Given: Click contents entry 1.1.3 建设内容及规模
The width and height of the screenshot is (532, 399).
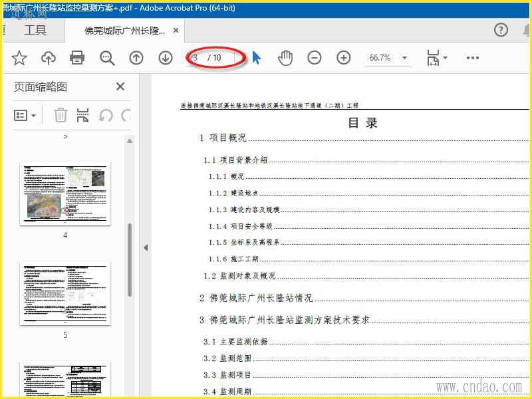Looking at the screenshot, I should click(x=244, y=209).
